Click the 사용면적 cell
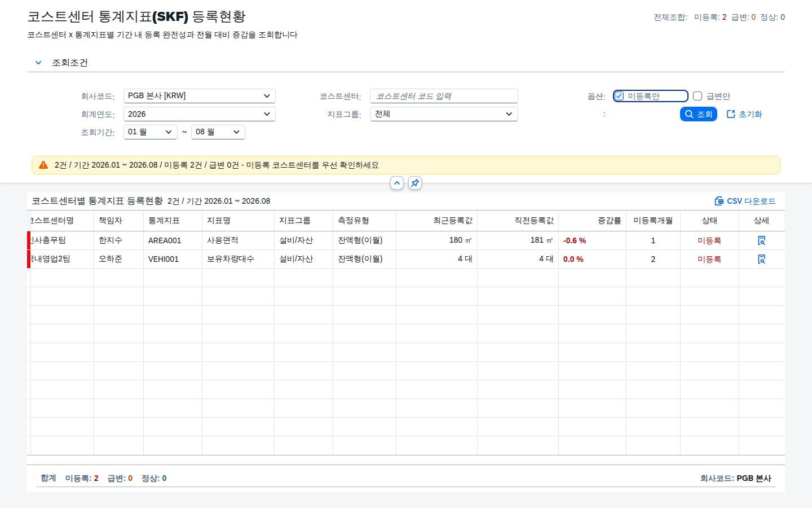Viewport: 812px width, 508px height. coord(238,240)
